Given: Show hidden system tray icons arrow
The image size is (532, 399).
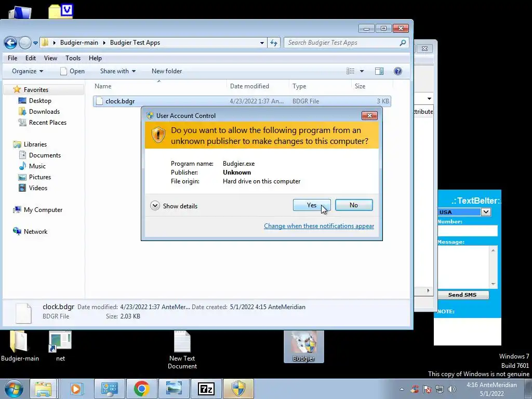Looking at the screenshot, I should (402, 389).
